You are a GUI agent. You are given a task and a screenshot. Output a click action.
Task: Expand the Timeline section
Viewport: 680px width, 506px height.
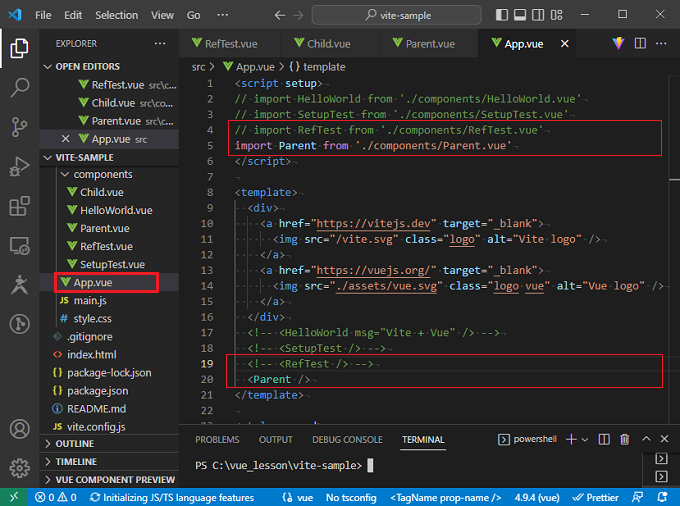pyautogui.click(x=109, y=461)
